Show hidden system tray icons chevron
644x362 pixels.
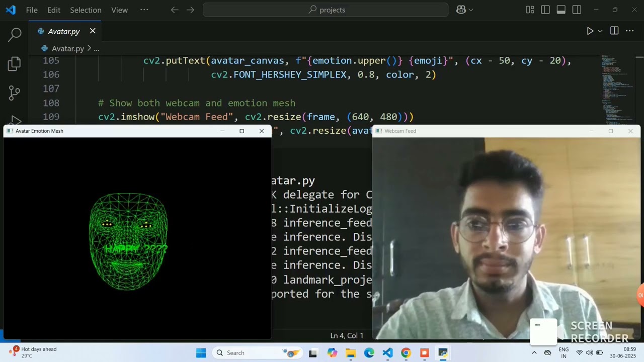coord(534,352)
